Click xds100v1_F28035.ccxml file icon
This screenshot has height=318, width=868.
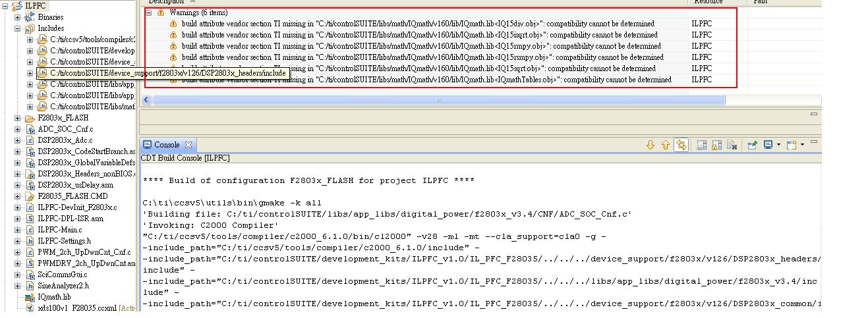tap(30, 308)
